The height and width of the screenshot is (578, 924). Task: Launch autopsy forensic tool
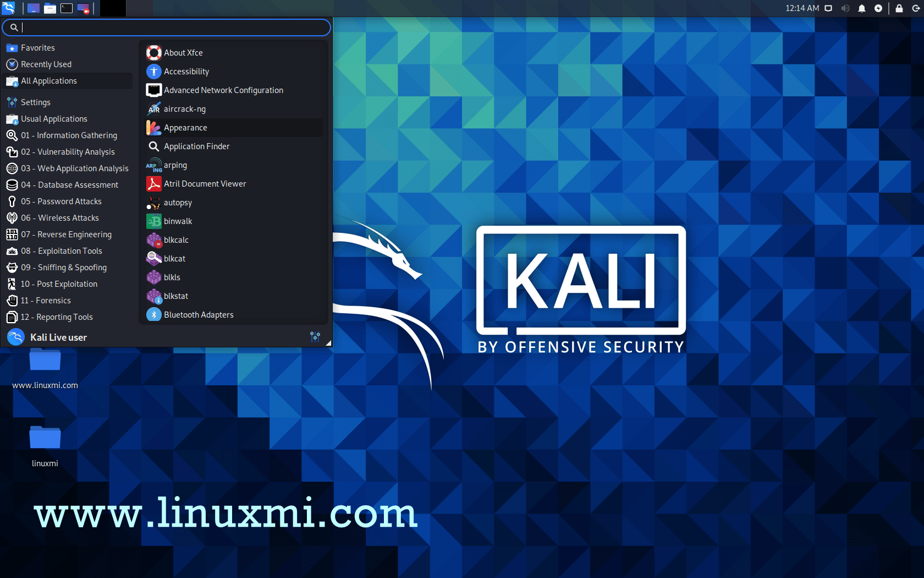click(233, 203)
